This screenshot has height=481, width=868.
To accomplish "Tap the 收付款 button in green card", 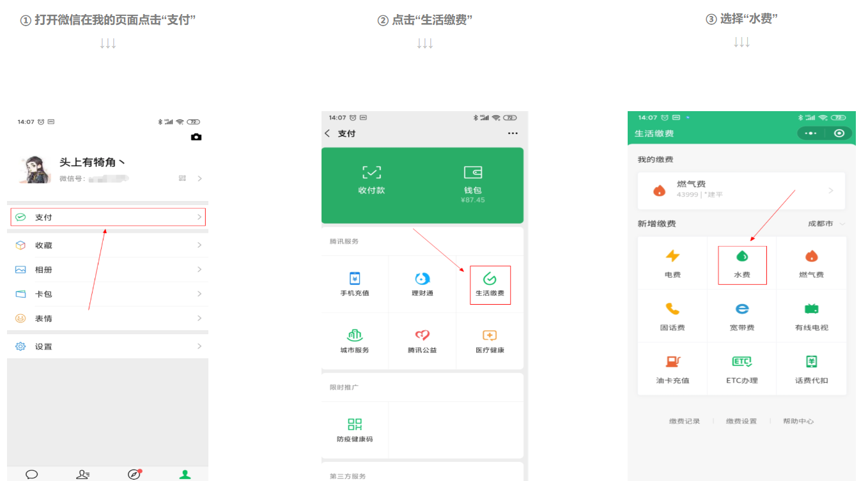I will pos(371,179).
